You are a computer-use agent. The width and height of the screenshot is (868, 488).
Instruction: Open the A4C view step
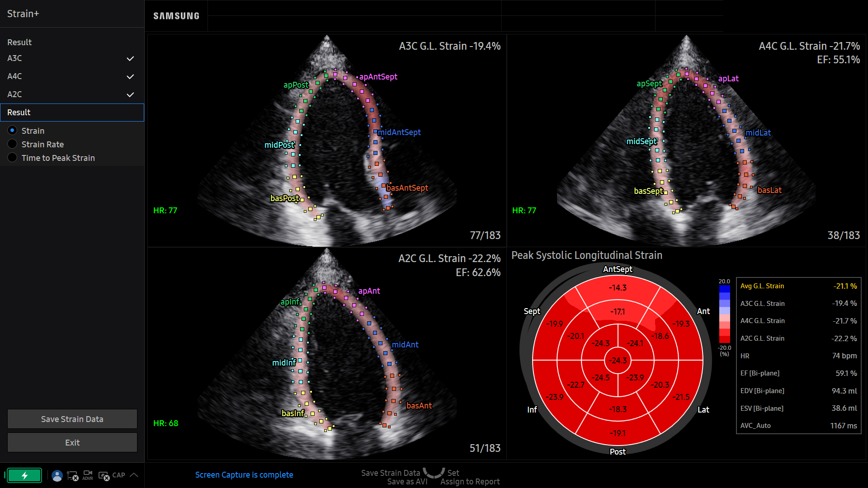pos(72,76)
